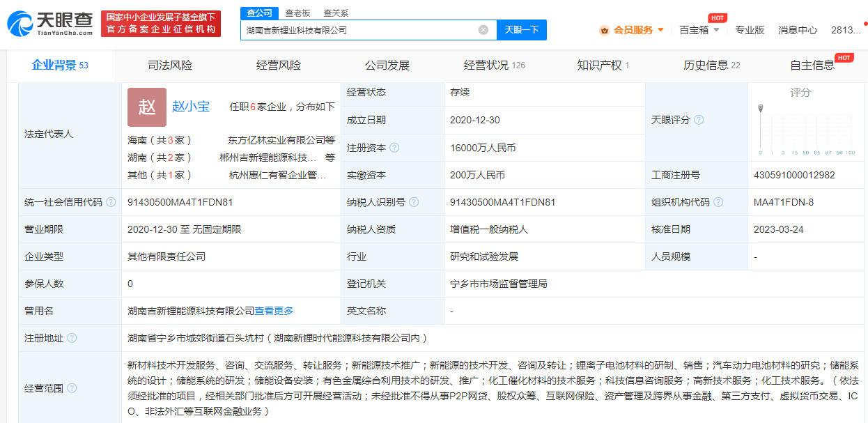Open help icon next to 注册地址
This screenshot has height=423, width=868.
72,338
